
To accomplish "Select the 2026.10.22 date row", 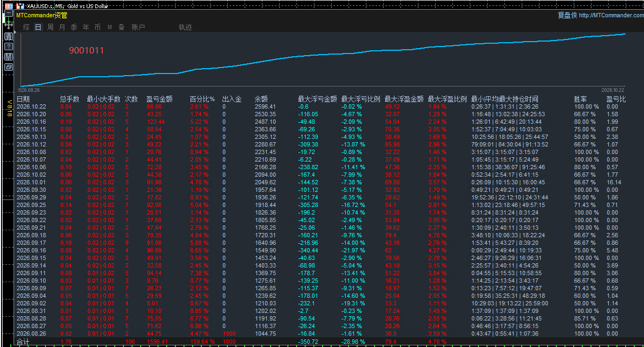I will tap(31, 106).
